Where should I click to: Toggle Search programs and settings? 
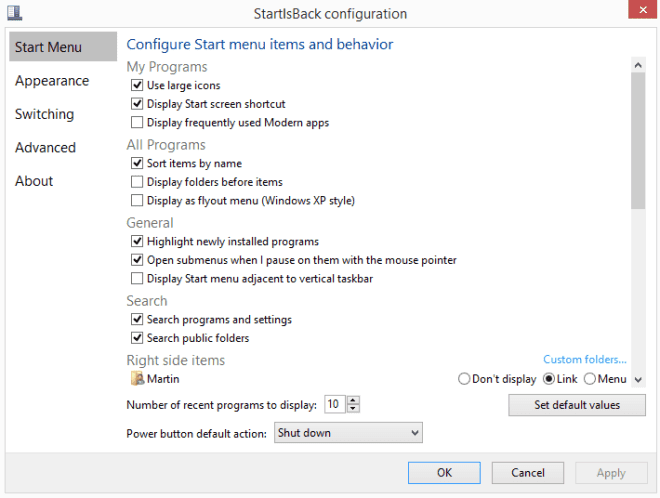tap(137, 319)
